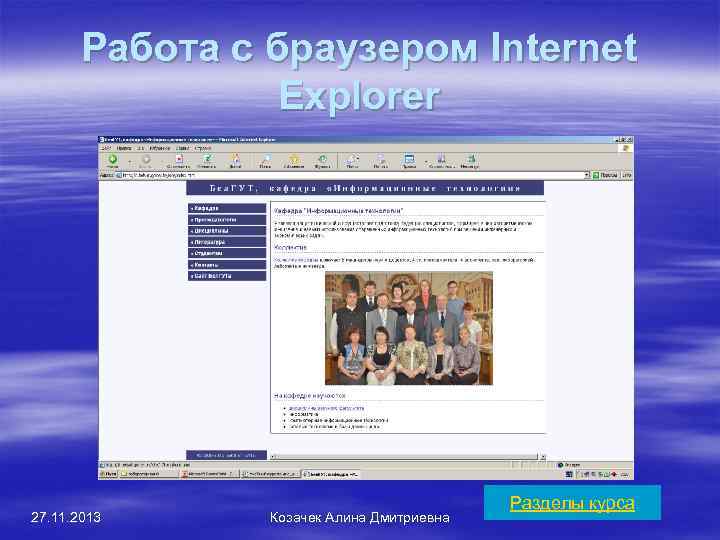Click the Refresh page toolbar icon
This screenshot has width=720, height=540.
[207, 159]
